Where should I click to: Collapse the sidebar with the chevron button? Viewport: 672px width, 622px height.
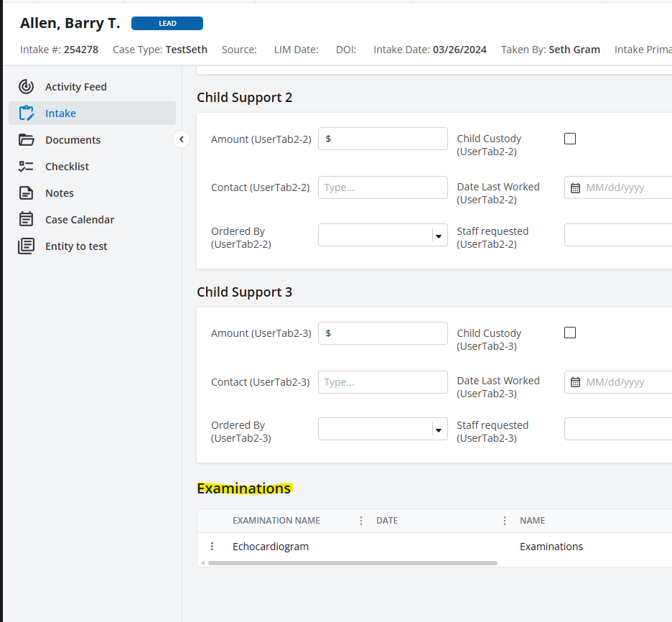coord(182,139)
